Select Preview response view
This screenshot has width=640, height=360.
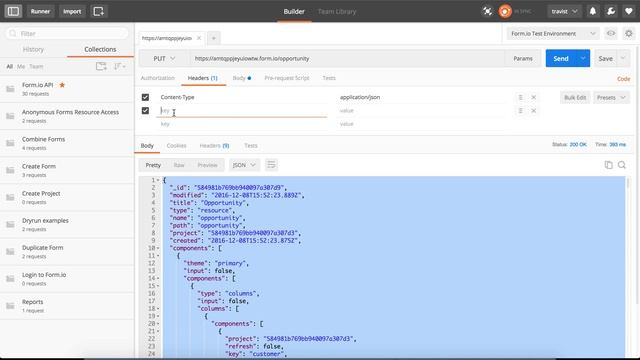(x=207, y=165)
